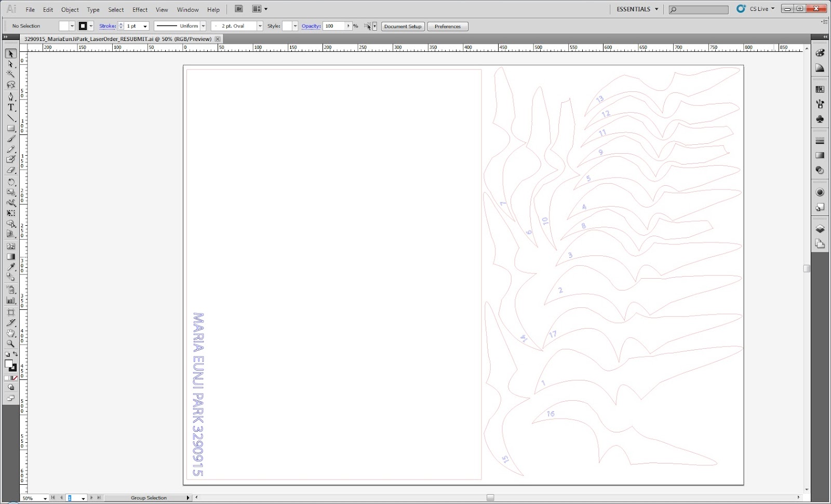831x504 pixels.
Task: Activate the Type tool
Action: pyautogui.click(x=10, y=107)
